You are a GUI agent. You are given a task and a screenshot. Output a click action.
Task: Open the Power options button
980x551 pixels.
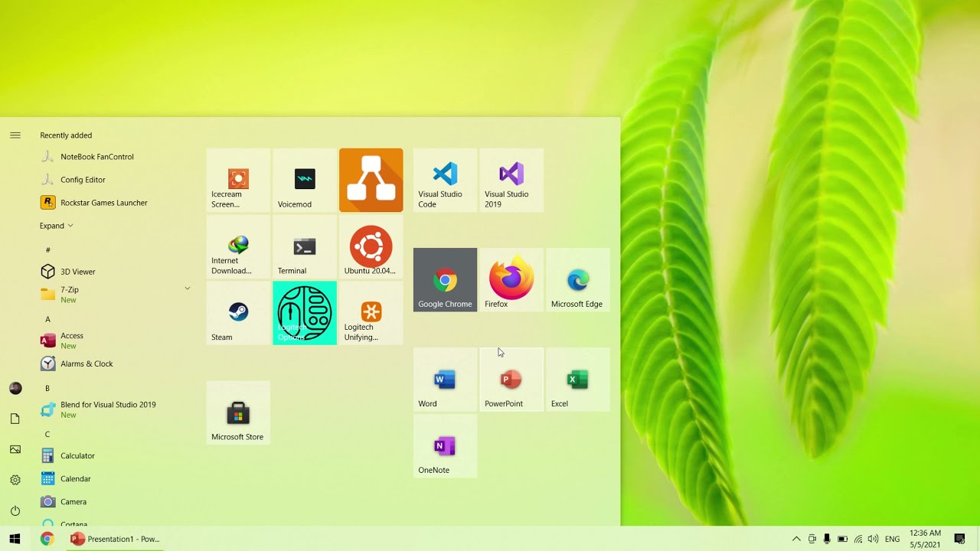coord(15,510)
